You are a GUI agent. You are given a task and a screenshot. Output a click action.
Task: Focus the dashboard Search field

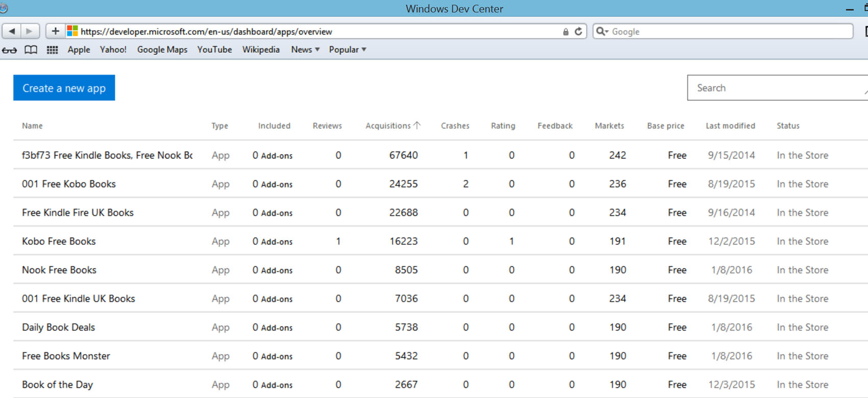coord(778,88)
